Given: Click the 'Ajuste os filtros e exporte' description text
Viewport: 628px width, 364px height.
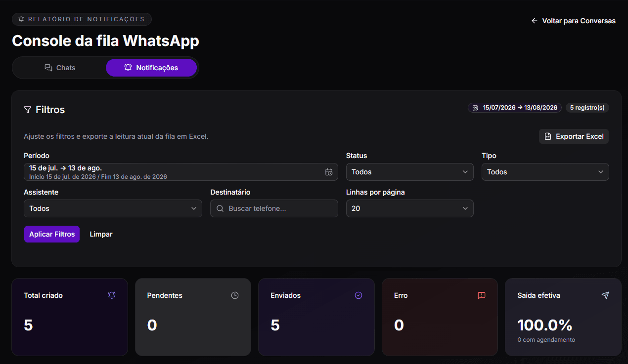Looking at the screenshot, I should click(x=116, y=136).
